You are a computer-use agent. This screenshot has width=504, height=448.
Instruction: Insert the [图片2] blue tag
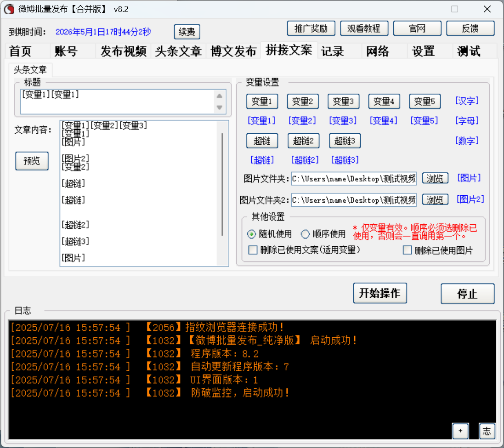(470, 199)
